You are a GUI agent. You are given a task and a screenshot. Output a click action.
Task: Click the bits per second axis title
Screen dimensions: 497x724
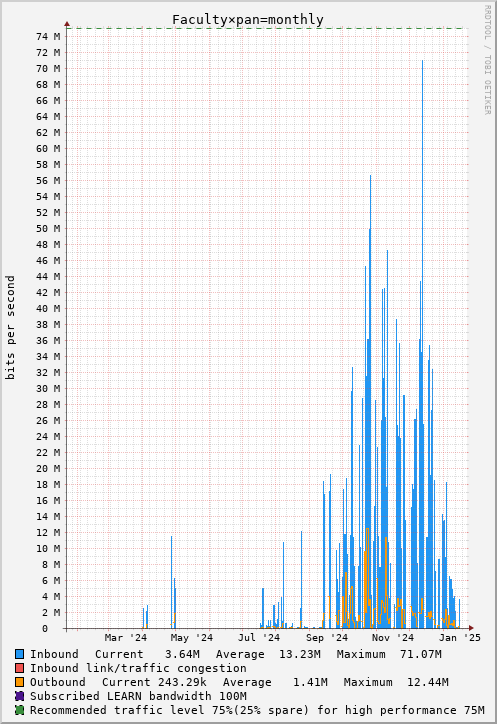coord(10,328)
